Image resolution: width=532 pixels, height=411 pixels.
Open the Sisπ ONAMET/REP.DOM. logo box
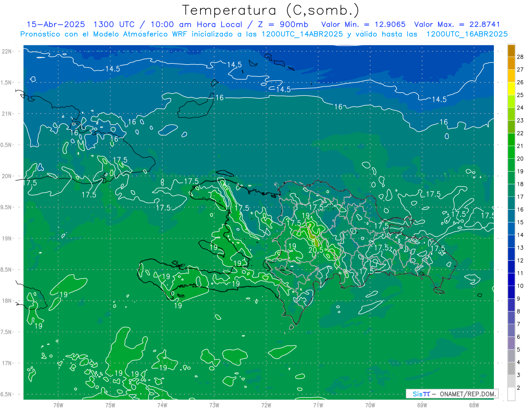point(452,394)
